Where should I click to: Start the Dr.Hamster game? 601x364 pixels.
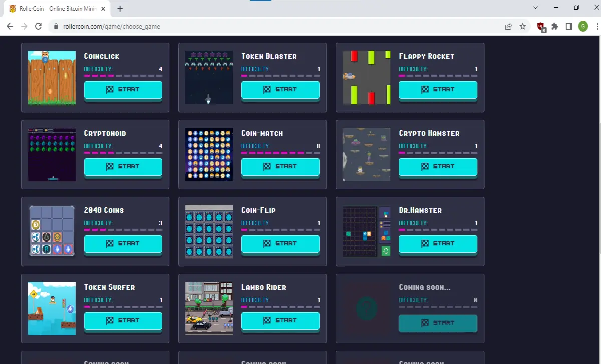[438, 244]
